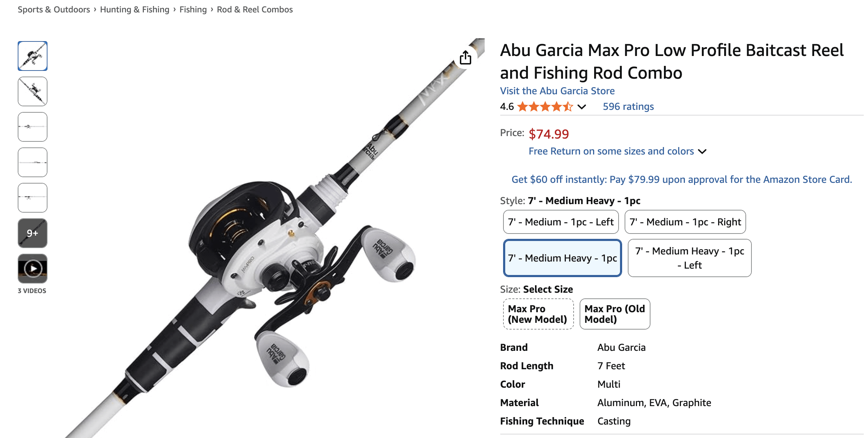Select the first product image thumbnail
The height and width of the screenshot is (438, 868).
[33, 56]
